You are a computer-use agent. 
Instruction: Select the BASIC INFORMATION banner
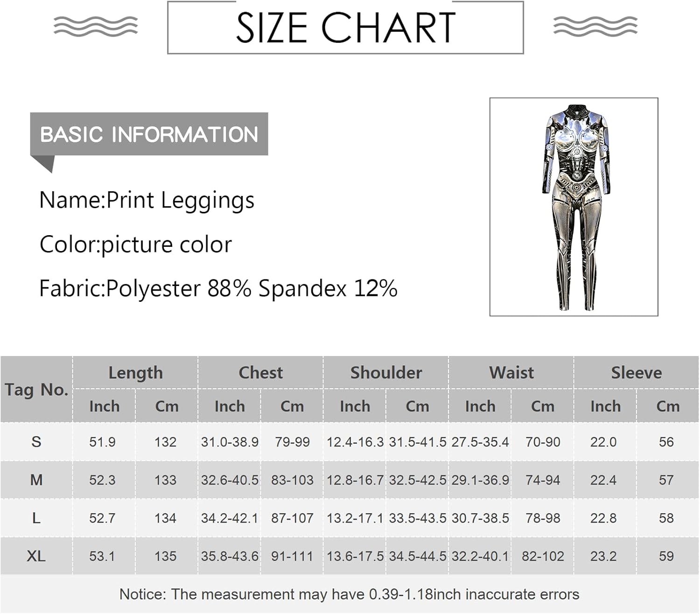pyautogui.click(x=149, y=134)
